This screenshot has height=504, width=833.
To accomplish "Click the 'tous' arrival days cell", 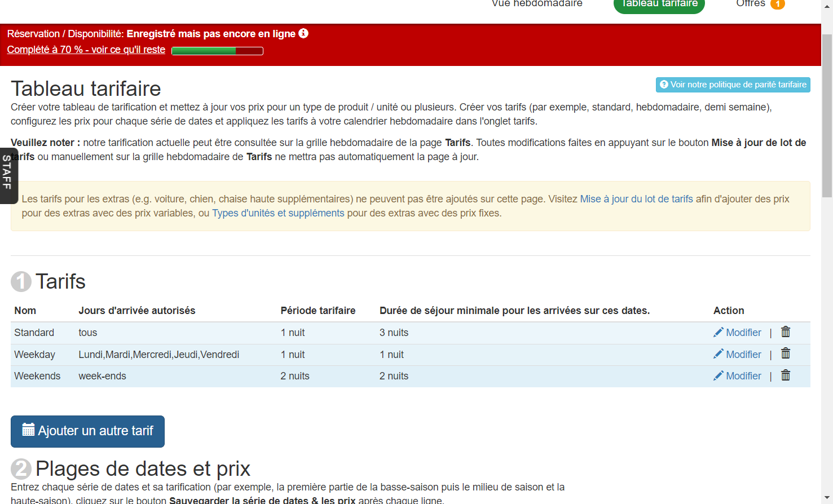I will [88, 333].
